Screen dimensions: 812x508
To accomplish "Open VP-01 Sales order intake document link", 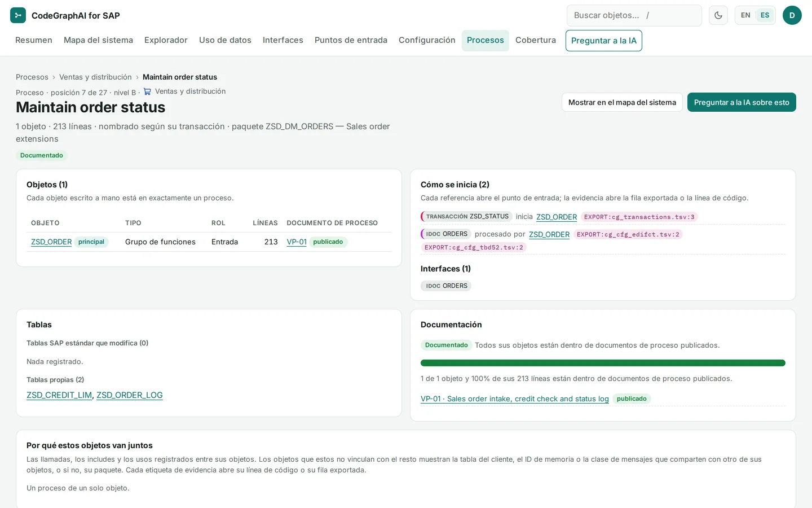I will click(x=515, y=398).
